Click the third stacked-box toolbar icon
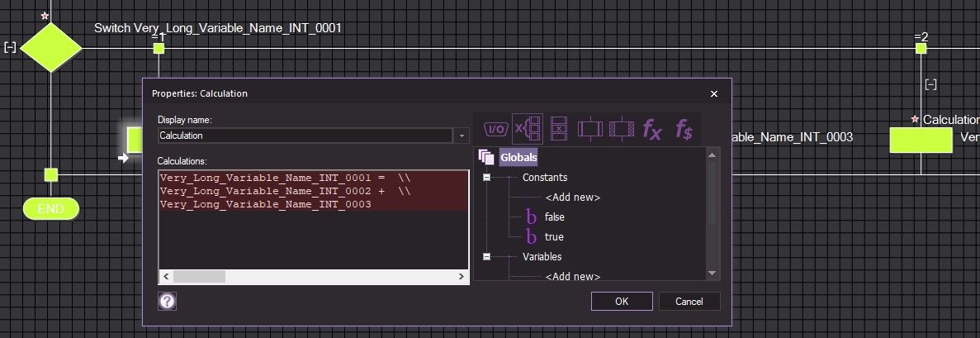The image size is (980, 338). pyautogui.click(x=559, y=129)
